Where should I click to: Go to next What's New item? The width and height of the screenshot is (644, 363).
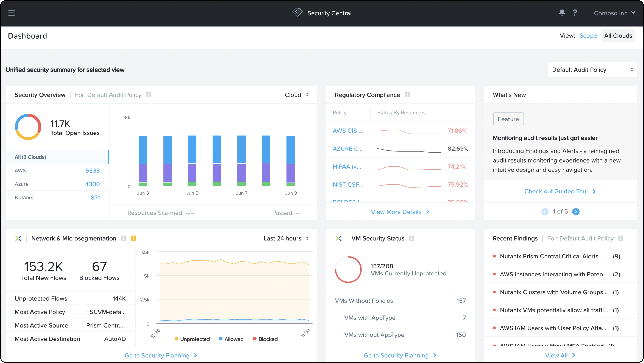pos(576,212)
